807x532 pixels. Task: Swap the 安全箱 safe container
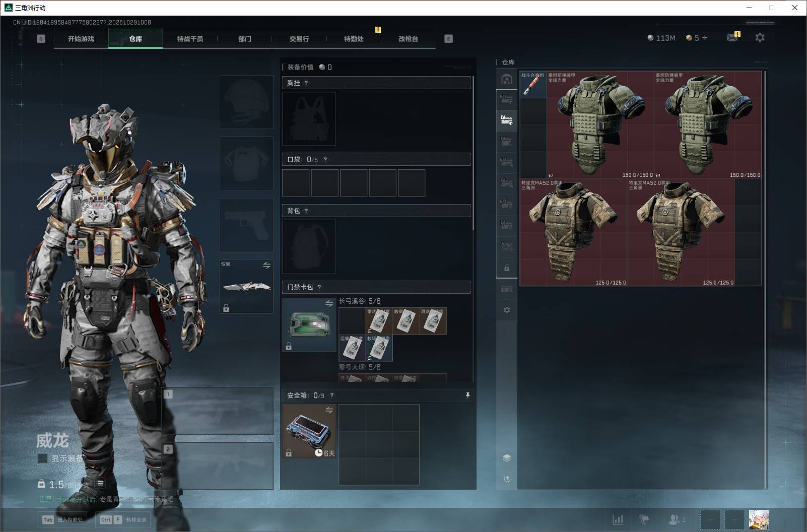tap(329, 410)
